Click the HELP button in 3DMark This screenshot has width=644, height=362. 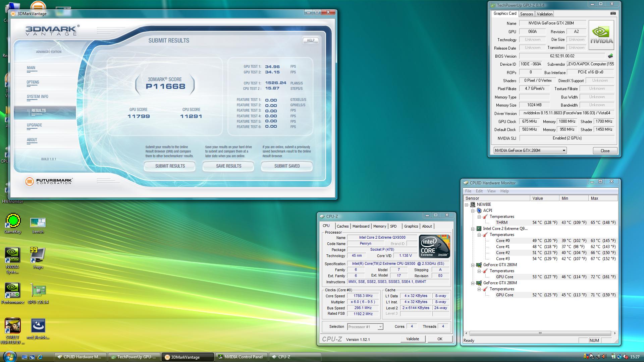tap(311, 40)
